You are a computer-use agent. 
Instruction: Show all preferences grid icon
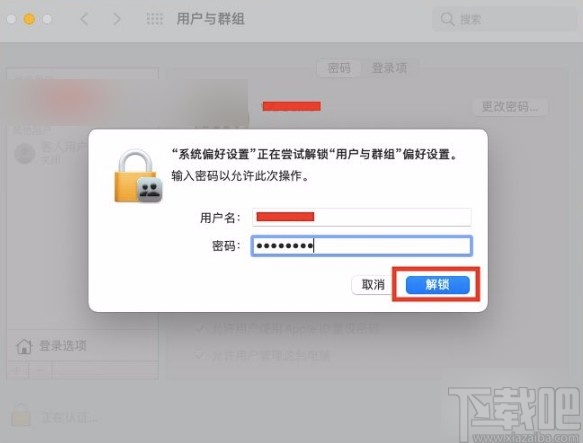pos(155,19)
